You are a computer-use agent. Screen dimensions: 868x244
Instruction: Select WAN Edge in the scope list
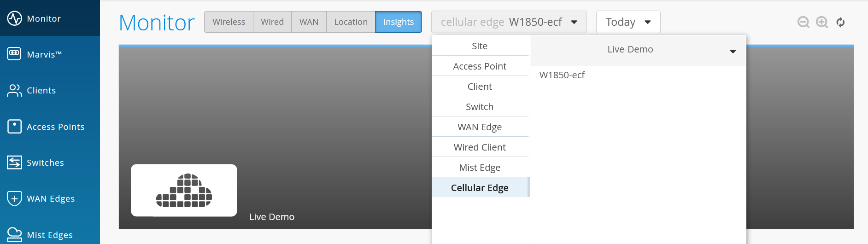[480, 127]
